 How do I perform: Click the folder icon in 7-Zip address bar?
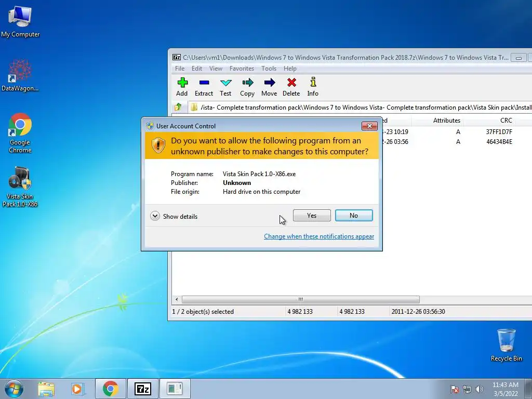click(x=194, y=108)
